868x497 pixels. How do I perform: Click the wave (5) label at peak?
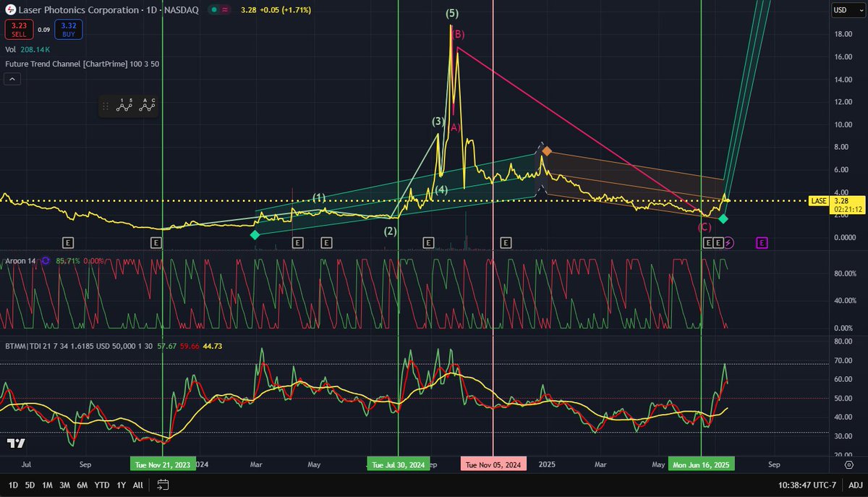pos(452,13)
